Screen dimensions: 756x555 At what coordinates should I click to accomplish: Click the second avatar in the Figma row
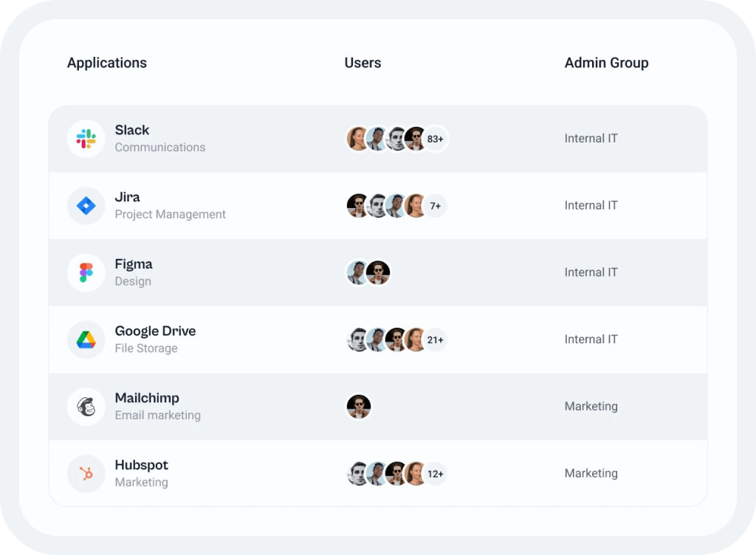click(378, 272)
